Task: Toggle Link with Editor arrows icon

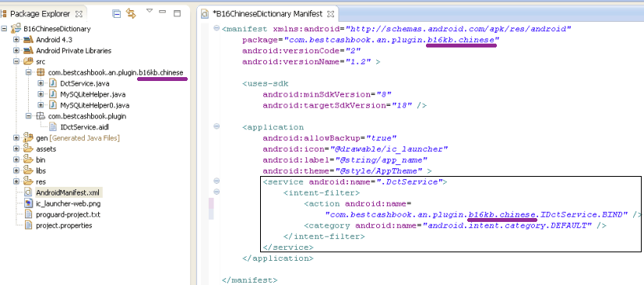Action: [131, 13]
